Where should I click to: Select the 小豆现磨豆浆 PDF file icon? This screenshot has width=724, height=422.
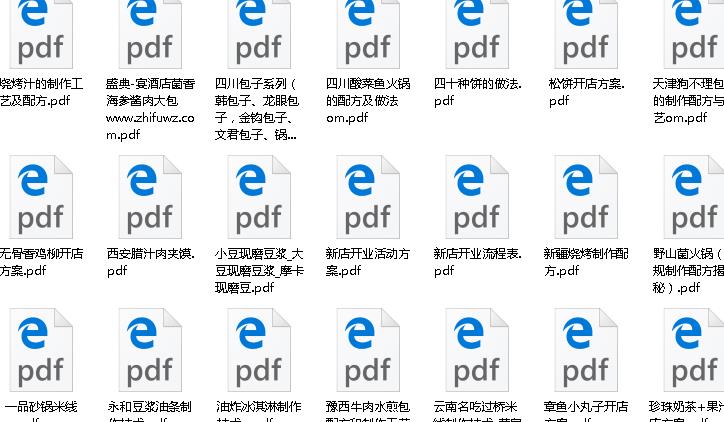click(x=259, y=197)
